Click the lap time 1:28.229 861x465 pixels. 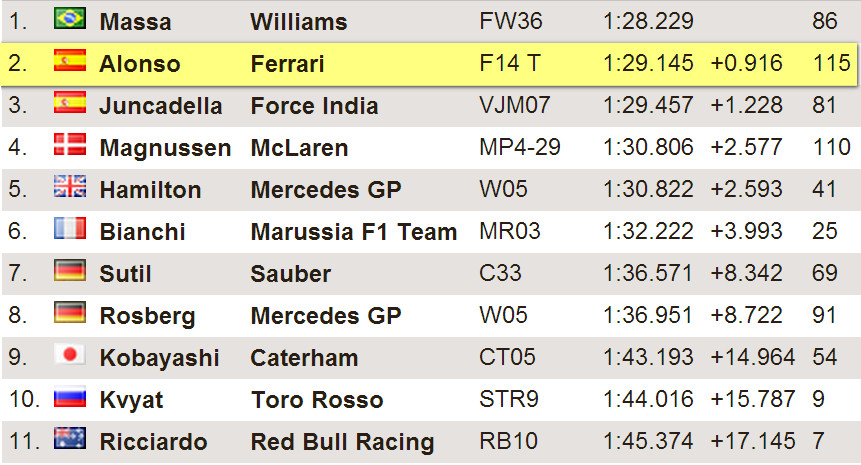click(648, 21)
